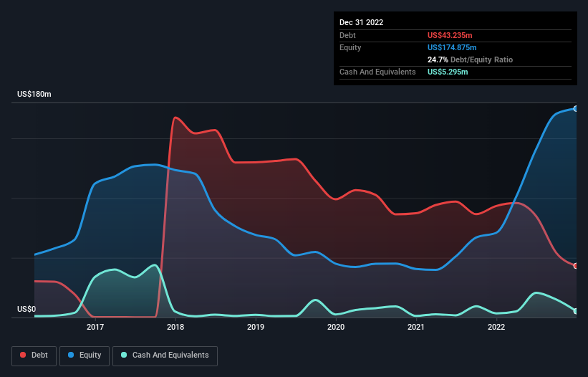Screen dimensions: 588x377
Task: Click the Equity row label in tooltip
Action: coord(350,47)
